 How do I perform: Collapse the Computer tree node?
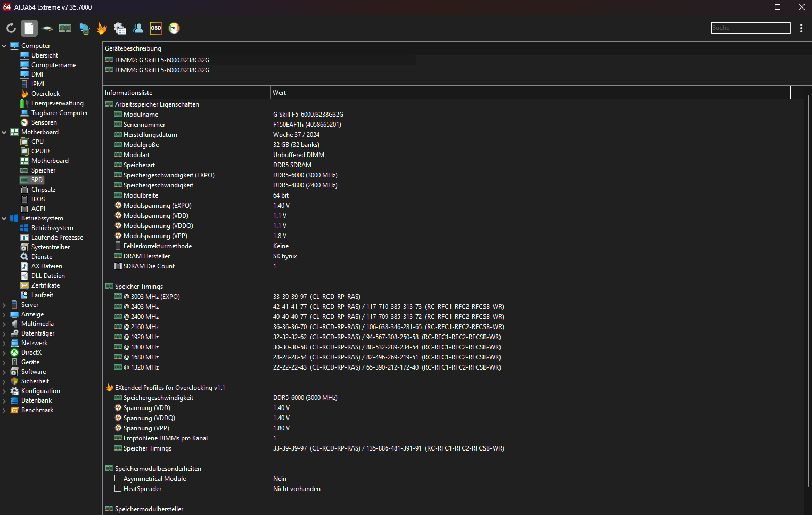4,46
